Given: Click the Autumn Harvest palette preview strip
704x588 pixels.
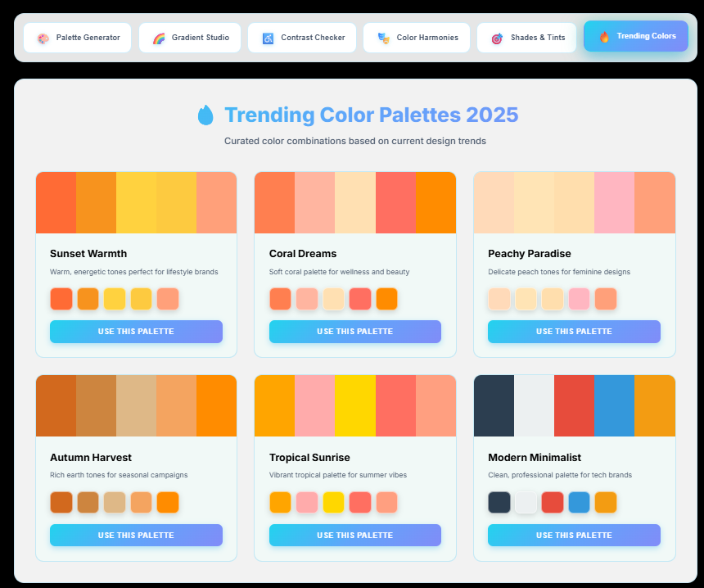Looking at the screenshot, I should tap(136, 405).
